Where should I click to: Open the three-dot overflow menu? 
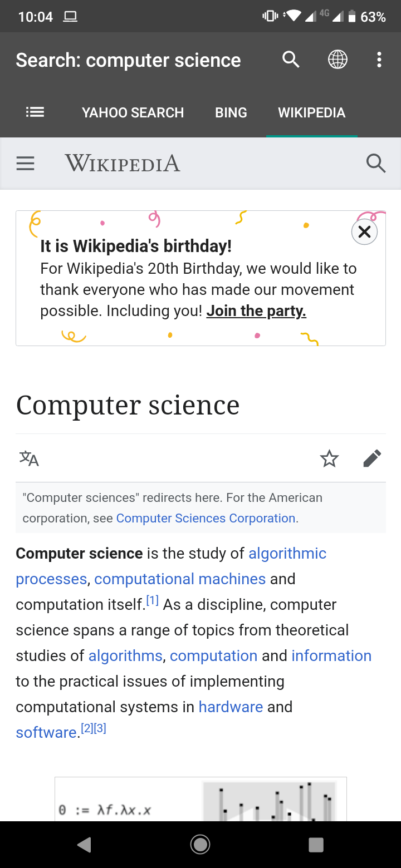(379, 59)
